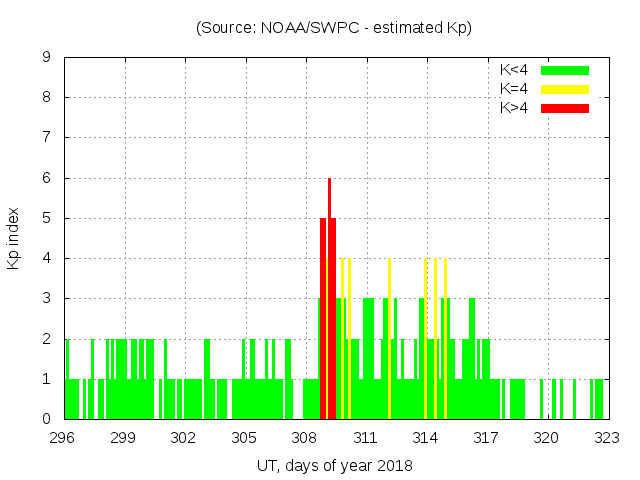Click the 'UT, days of year 2018' label
640x480 pixels.
click(x=334, y=465)
